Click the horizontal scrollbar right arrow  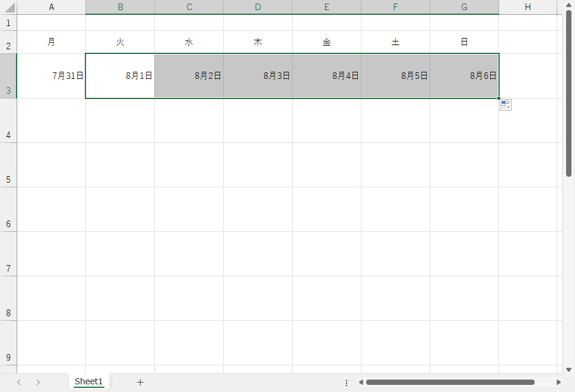(x=558, y=382)
